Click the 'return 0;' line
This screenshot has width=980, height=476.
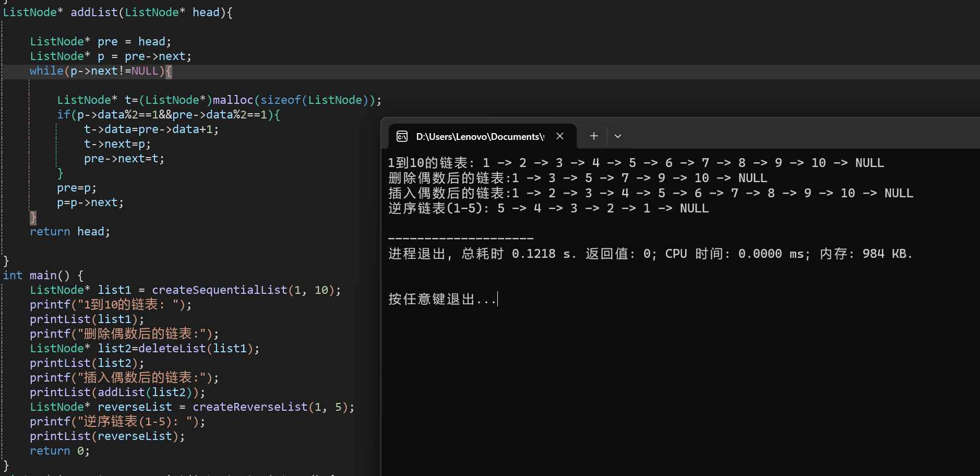59,451
